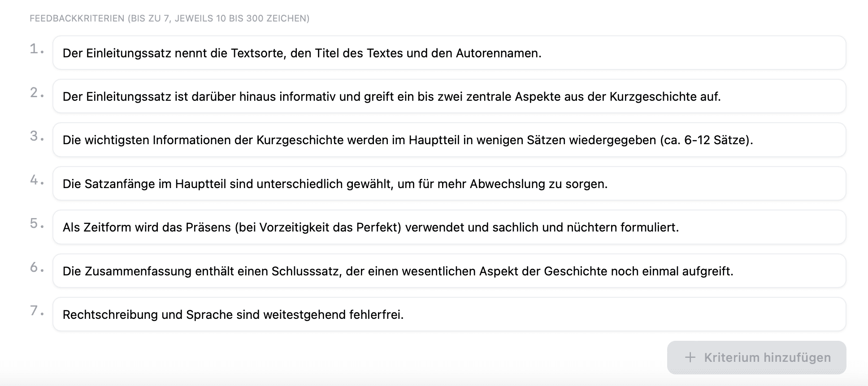
Task: Edit the Zeitform Präsens criterion field
Action: [448, 227]
